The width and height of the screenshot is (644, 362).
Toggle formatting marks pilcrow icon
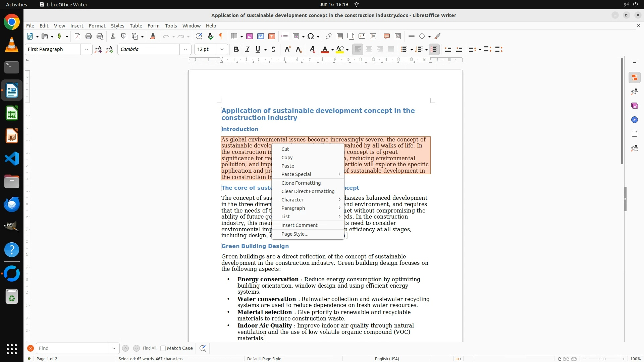[221, 36]
